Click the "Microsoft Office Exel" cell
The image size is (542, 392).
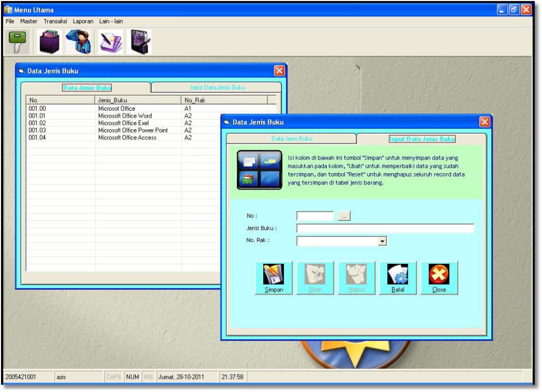coord(123,123)
